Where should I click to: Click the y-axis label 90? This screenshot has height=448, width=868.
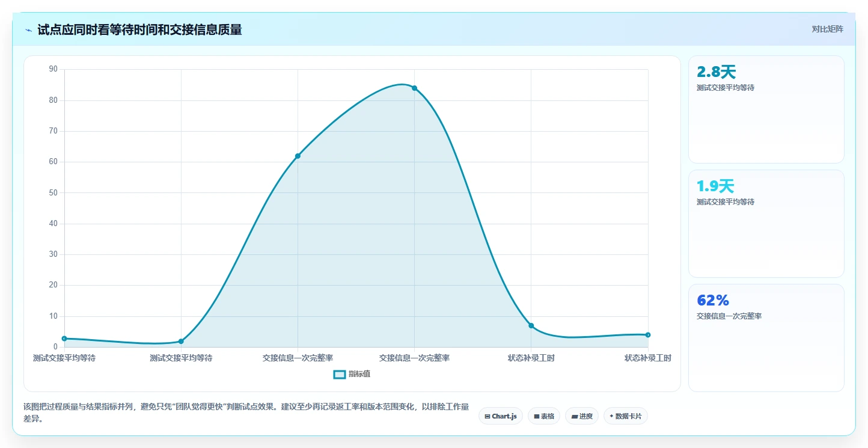[x=53, y=69]
